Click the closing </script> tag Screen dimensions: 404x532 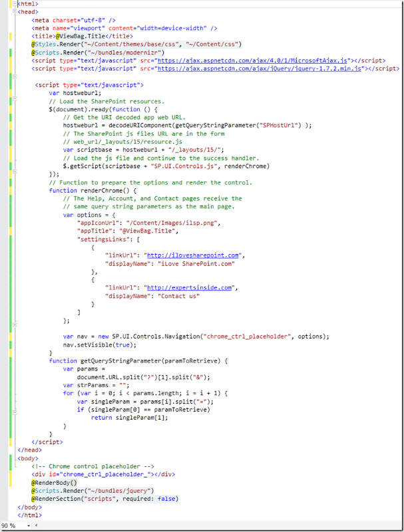tap(47, 442)
